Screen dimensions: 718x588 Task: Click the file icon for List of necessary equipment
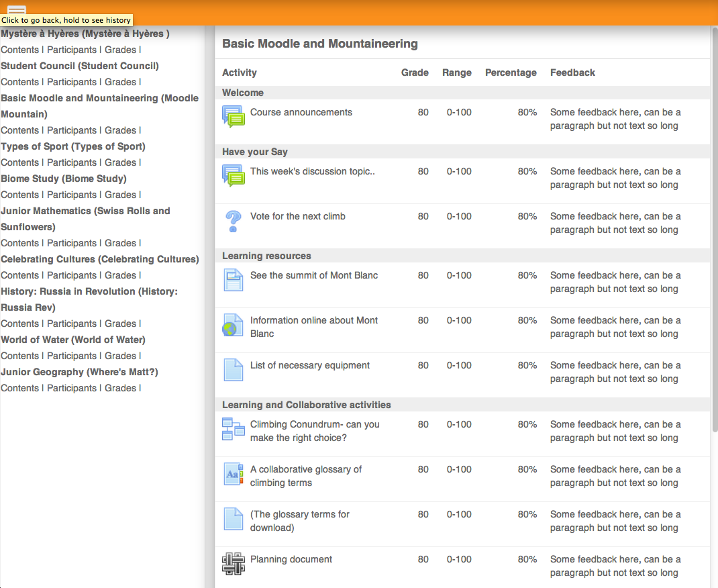click(234, 370)
